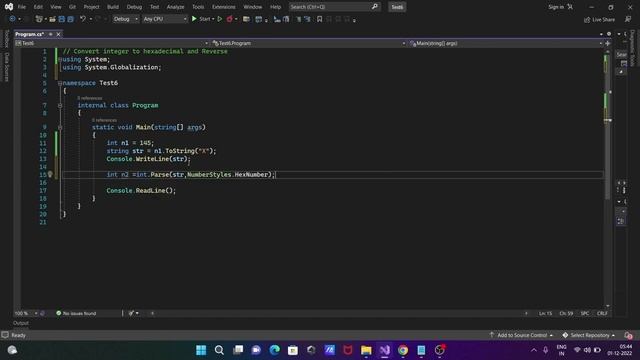Click the Toolbox side tab

click(x=6, y=39)
